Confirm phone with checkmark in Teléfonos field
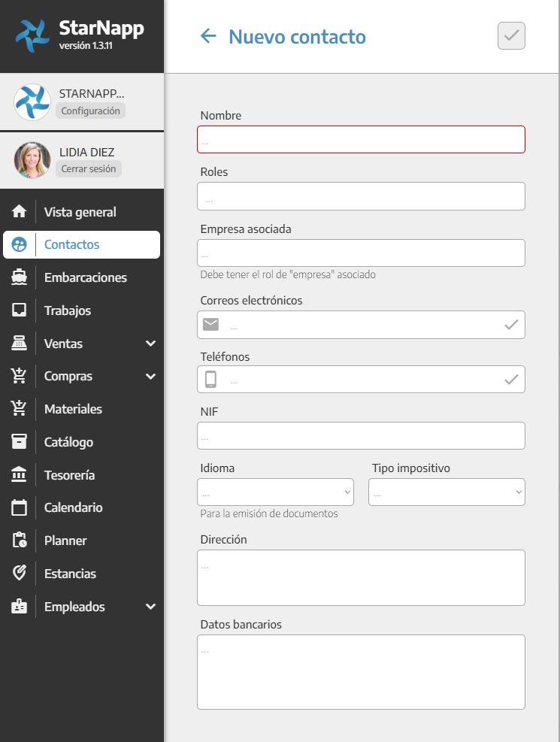This screenshot has height=742, width=560. (x=511, y=380)
